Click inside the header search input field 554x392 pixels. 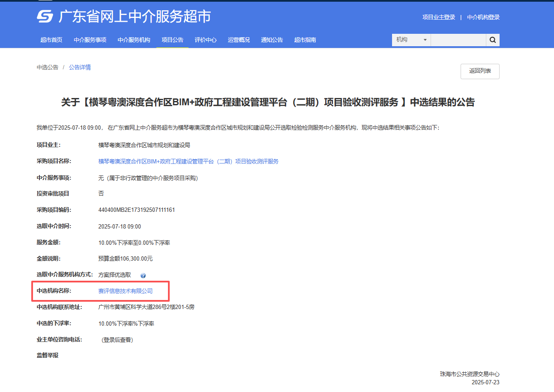click(x=458, y=40)
